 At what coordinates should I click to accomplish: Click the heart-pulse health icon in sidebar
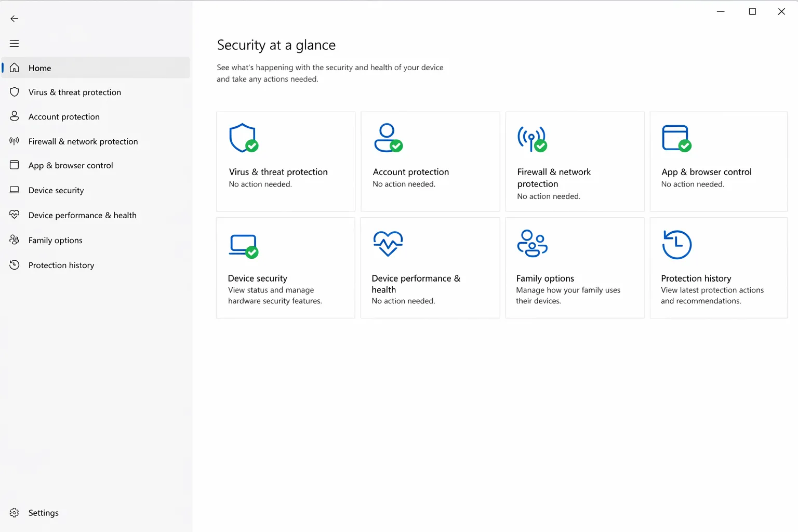click(15, 215)
